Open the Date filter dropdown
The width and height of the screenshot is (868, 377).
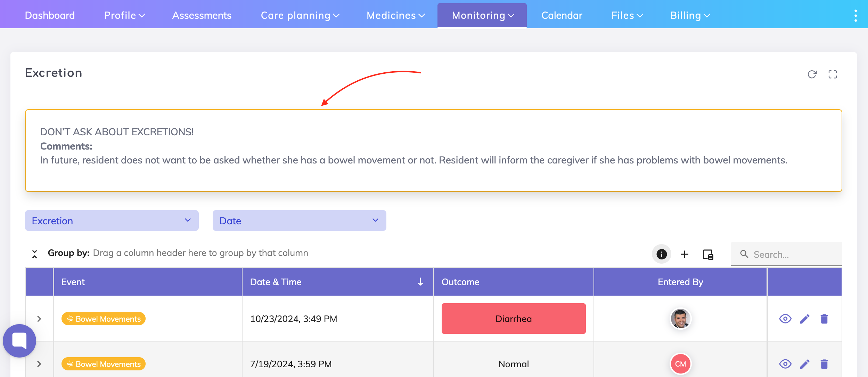click(299, 220)
